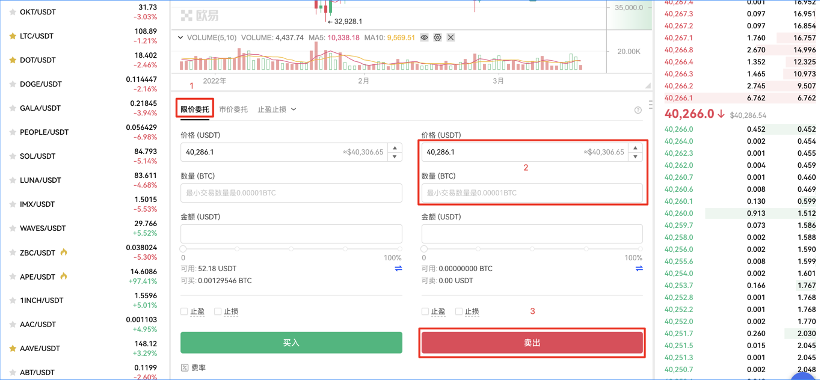Viewport: 820px width, 380px height.
Task: Star the DOGE/USDT pair as favorite
Action: tap(13, 84)
